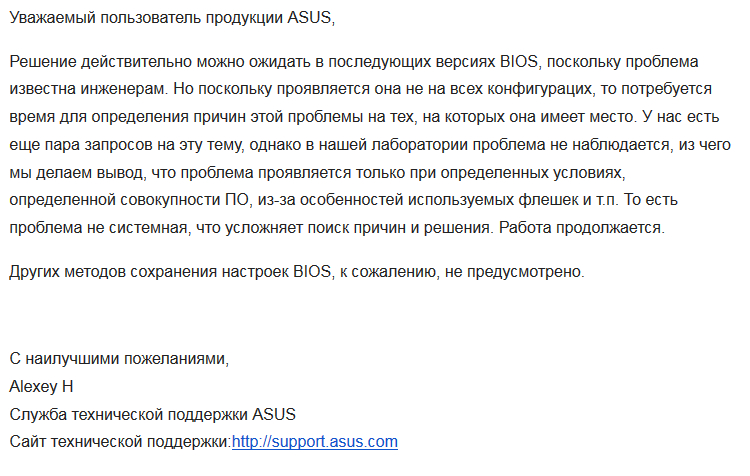750x476 pixels.
Task: Click the line "Служба технической поддержки ASUS"
Action: pyautogui.click(x=152, y=414)
